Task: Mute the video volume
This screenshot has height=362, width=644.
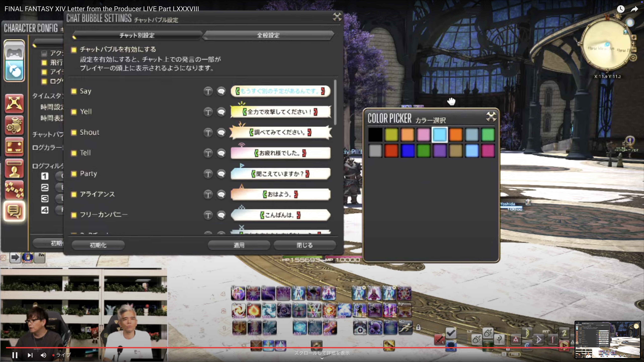Action: click(44, 355)
